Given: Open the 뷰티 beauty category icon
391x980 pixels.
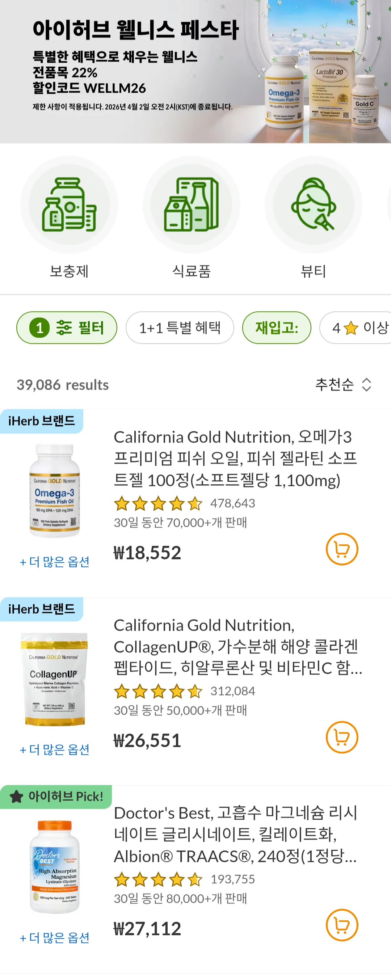Looking at the screenshot, I should 313,205.
